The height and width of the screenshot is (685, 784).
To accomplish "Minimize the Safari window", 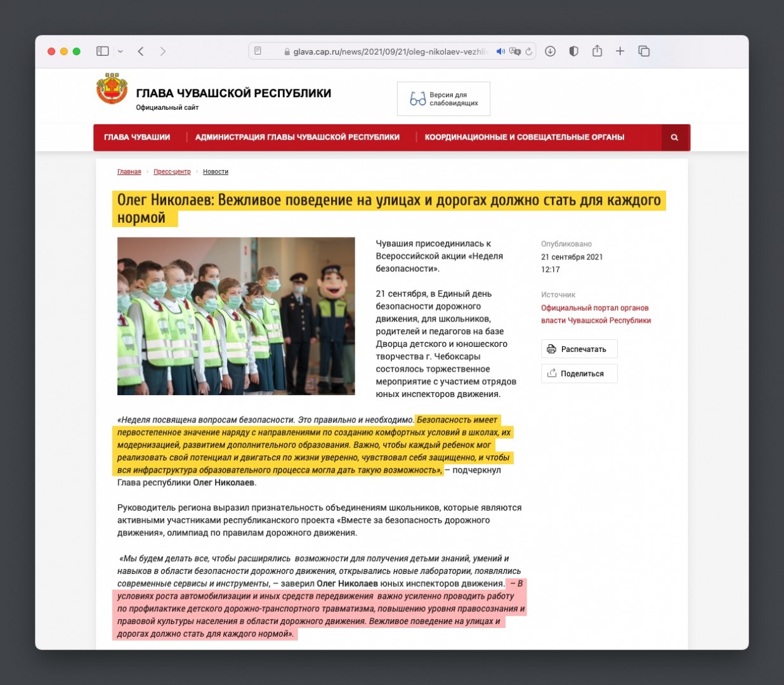I will point(64,51).
